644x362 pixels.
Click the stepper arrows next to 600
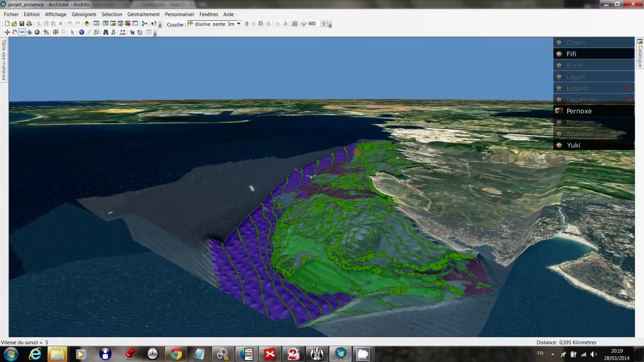pyautogui.click(x=324, y=24)
